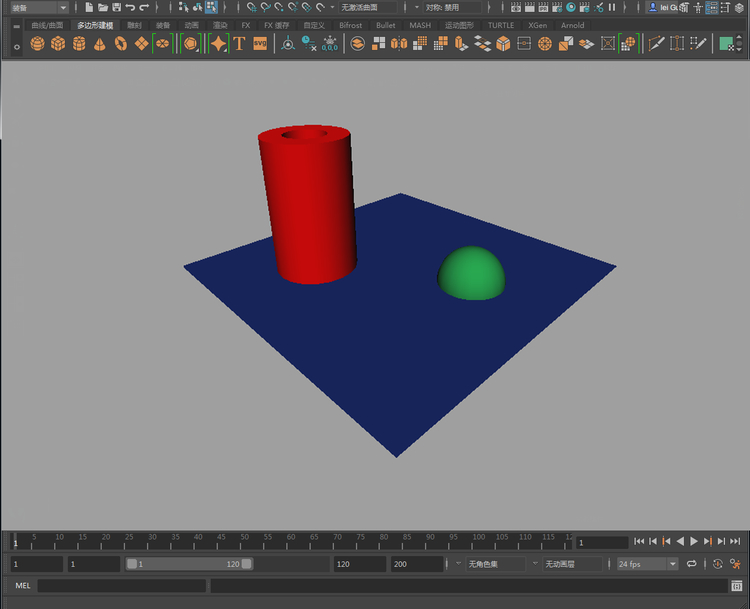Click the polygon Type text tool
The width and height of the screenshot is (750, 609).
(x=239, y=44)
